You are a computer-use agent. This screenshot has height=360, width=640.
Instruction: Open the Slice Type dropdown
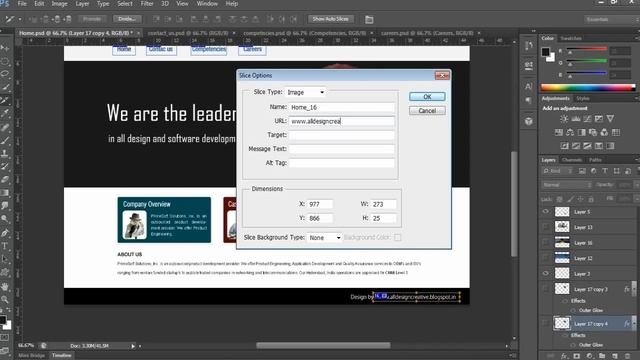pos(305,92)
